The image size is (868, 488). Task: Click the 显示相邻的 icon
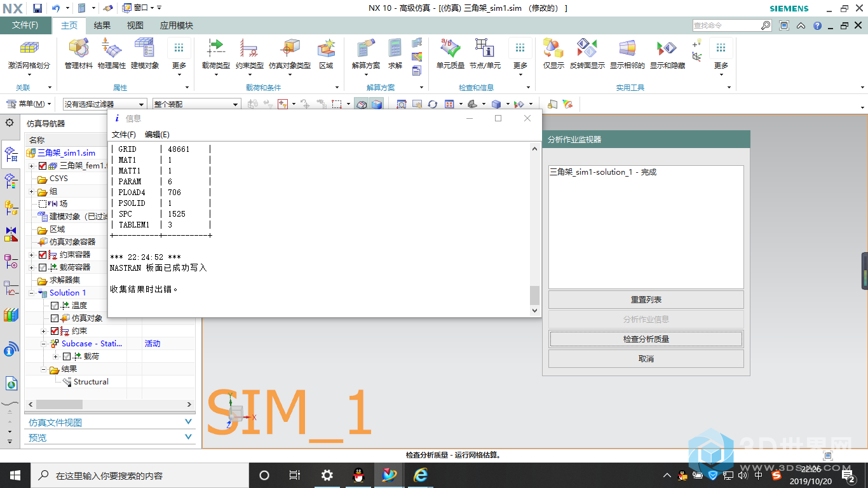tap(627, 48)
